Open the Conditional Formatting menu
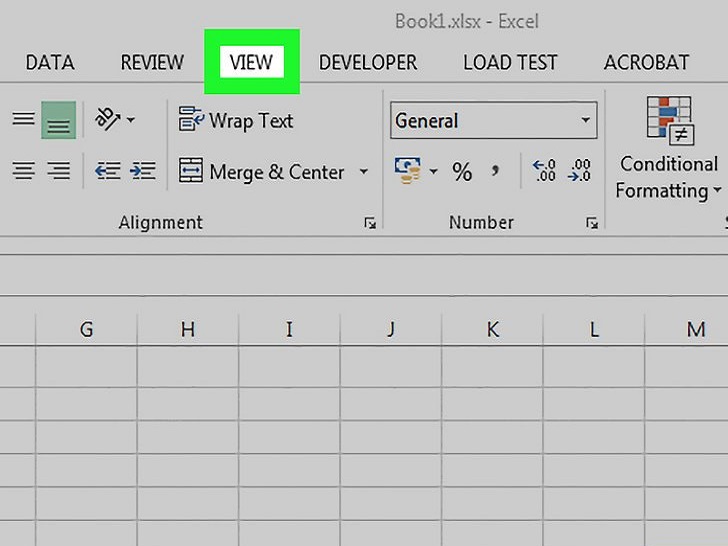The image size is (728, 546). click(x=669, y=149)
